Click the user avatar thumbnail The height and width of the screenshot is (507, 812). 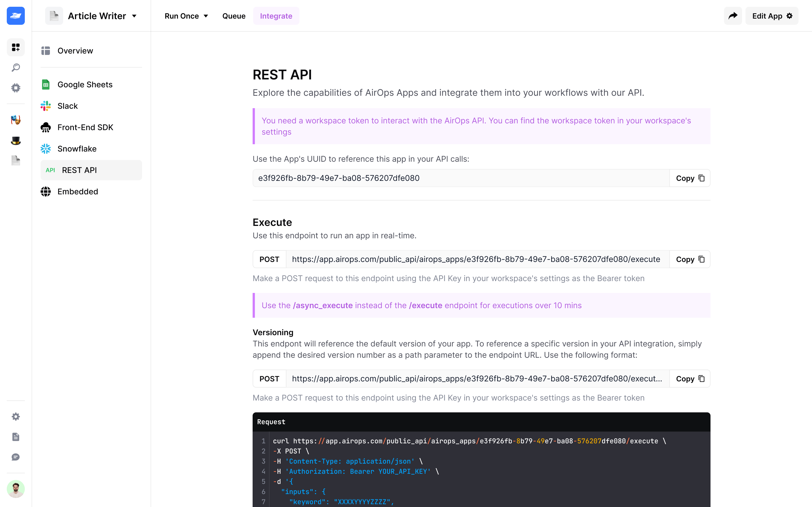point(16,489)
